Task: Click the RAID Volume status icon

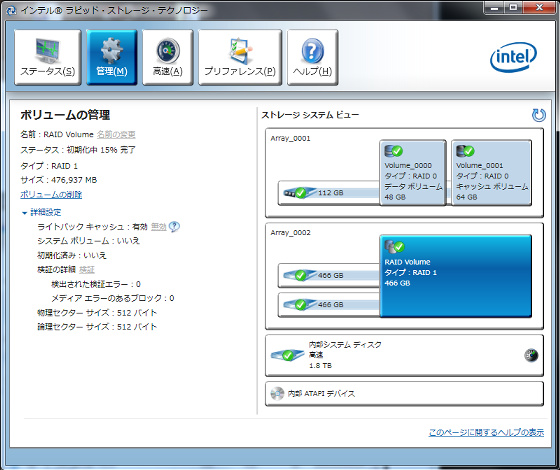Action: click(x=395, y=246)
